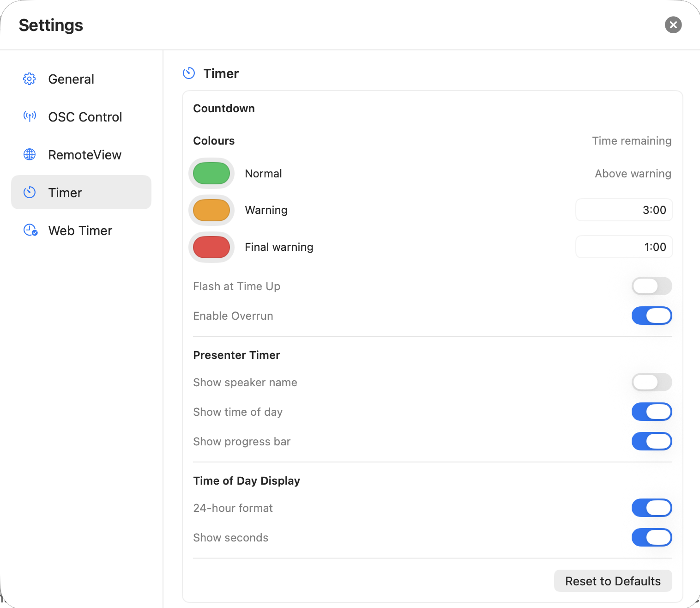Click the General gear icon

coord(30,79)
